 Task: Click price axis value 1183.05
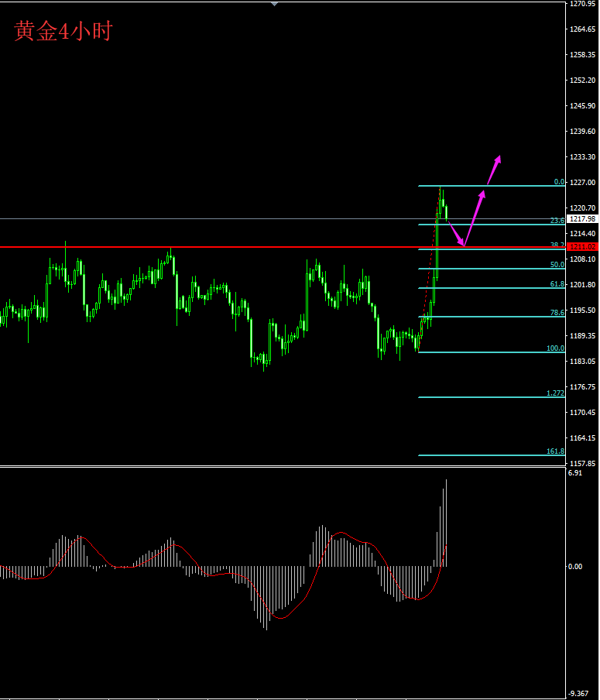coord(583,361)
